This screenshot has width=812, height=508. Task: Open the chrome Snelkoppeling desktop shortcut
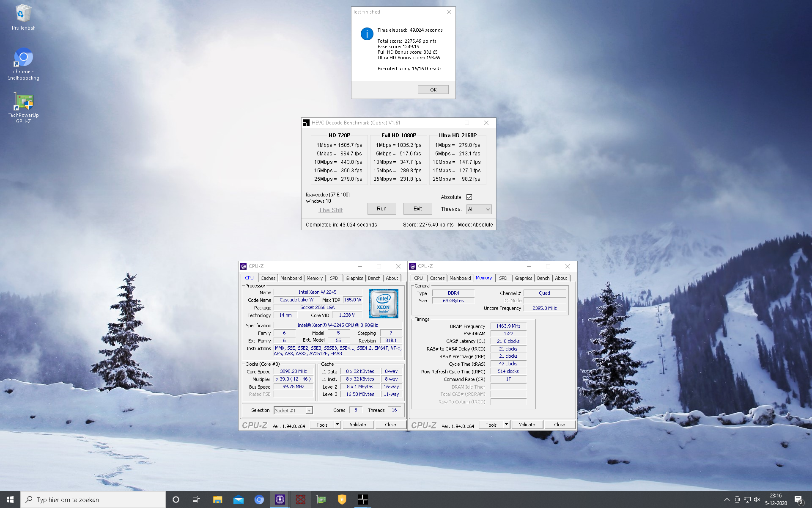[23, 64]
